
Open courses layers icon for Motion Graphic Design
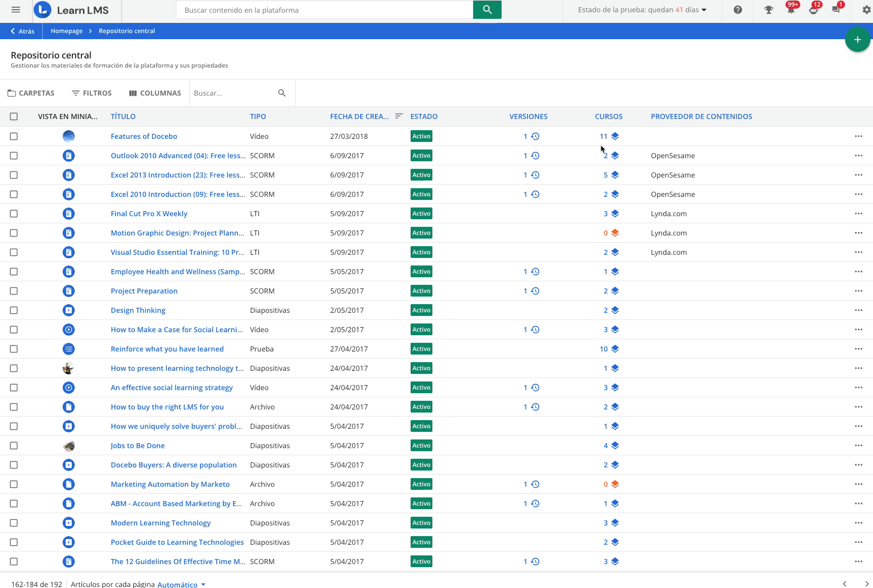pyautogui.click(x=615, y=233)
